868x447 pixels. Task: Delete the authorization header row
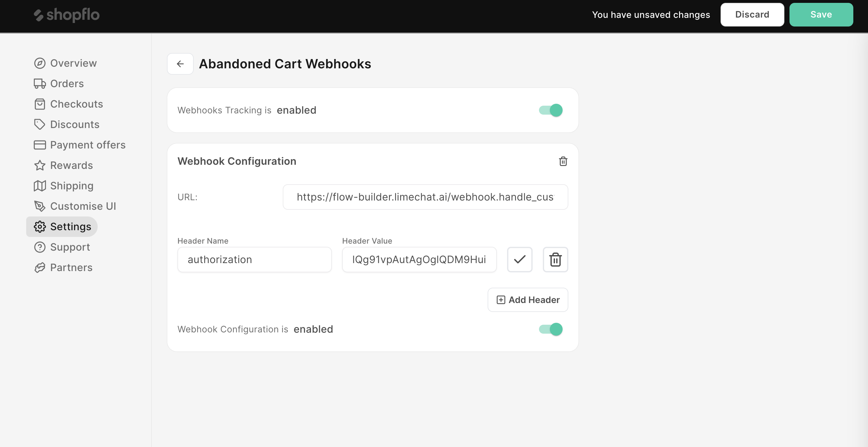coord(555,260)
